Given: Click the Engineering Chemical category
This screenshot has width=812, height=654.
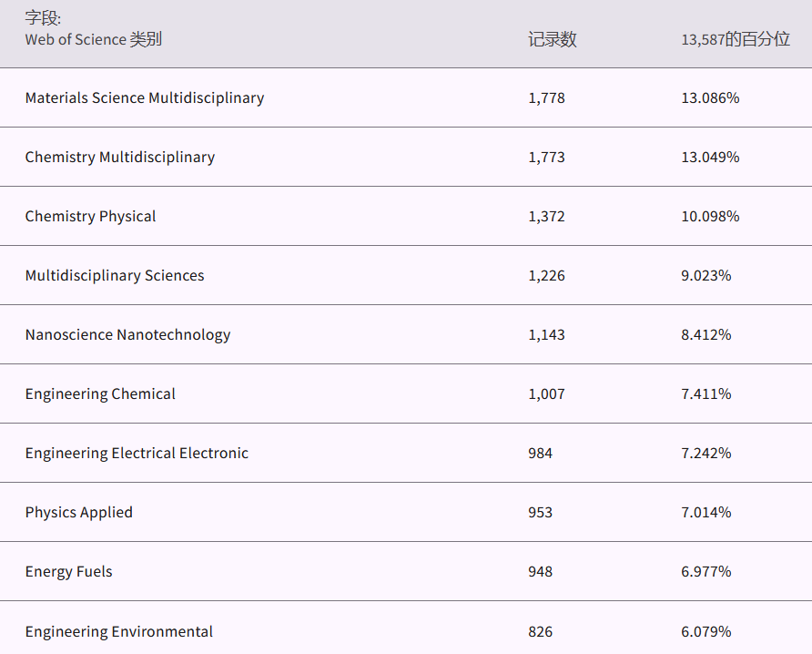Looking at the screenshot, I should [x=100, y=393].
